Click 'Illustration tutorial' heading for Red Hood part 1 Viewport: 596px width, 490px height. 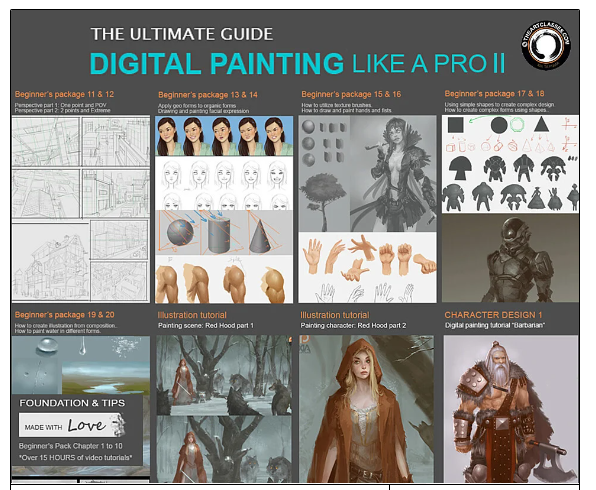coord(192,315)
